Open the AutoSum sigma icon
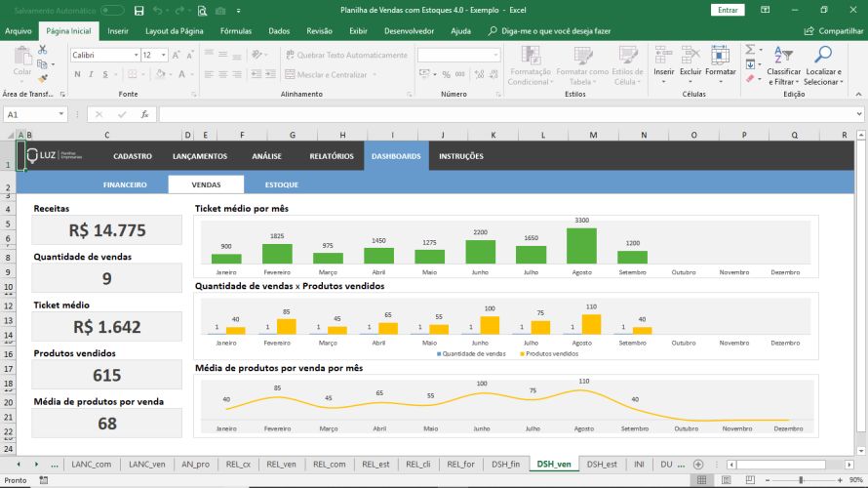868x488 pixels. [x=750, y=50]
